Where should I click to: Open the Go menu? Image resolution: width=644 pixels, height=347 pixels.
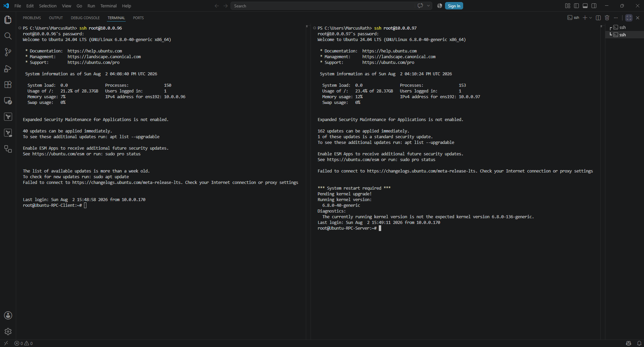pos(79,6)
